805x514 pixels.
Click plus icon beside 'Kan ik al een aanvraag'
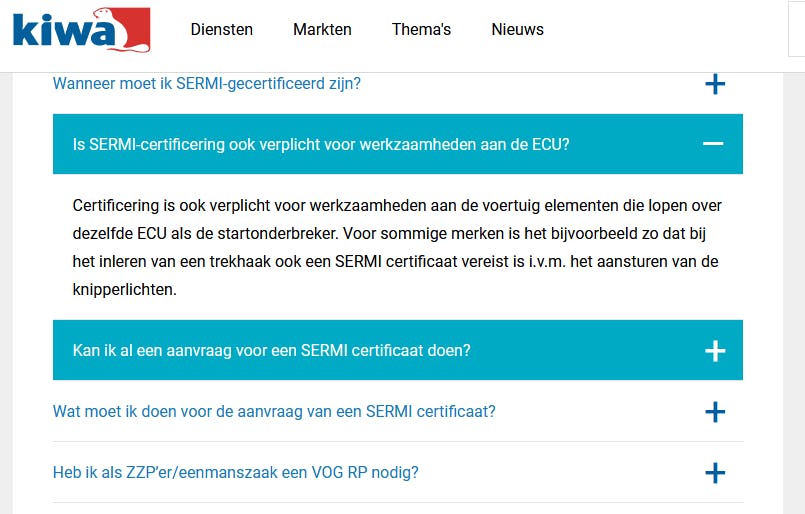click(x=714, y=350)
